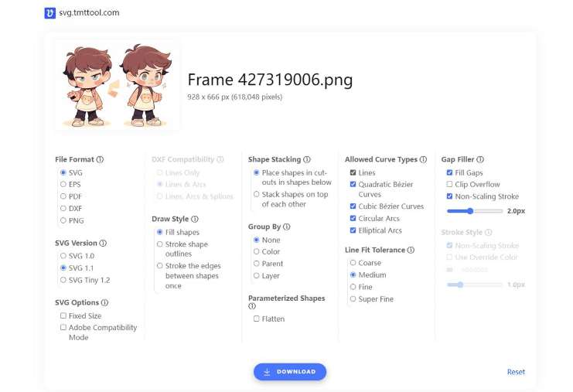The height and width of the screenshot is (392, 573).
Task: Open the Draw Style info icon
Action: click(x=195, y=220)
